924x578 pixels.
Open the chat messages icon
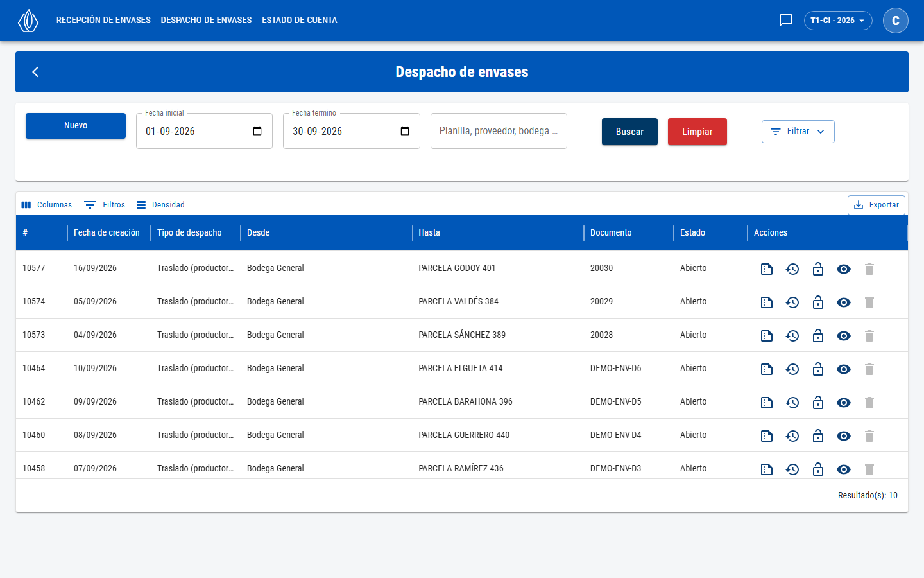click(786, 21)
